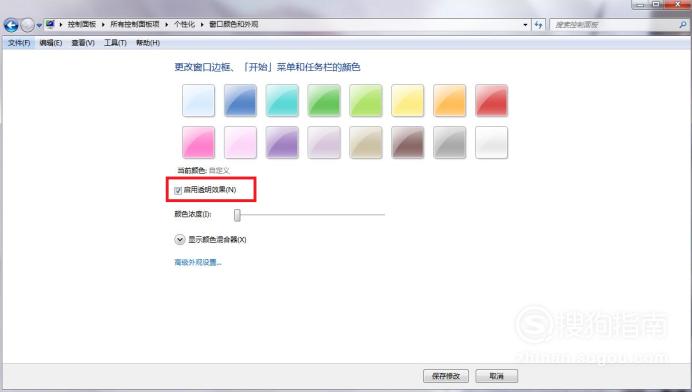Pick the deep blue color swatch

coord(241,101)
